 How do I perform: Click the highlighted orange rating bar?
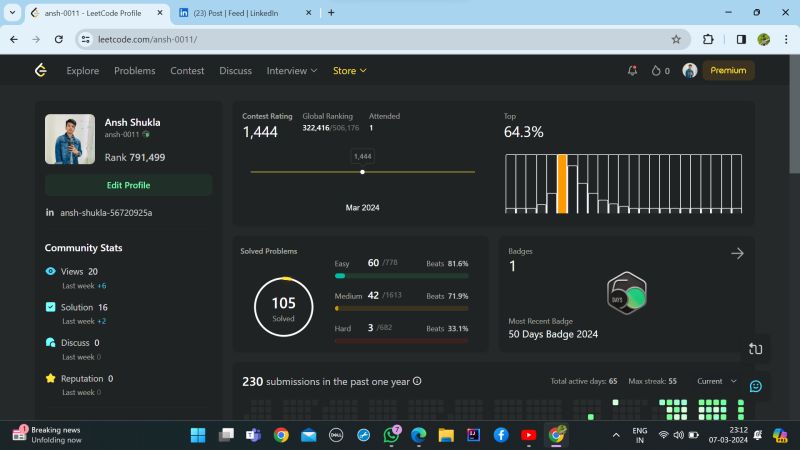(562, 183)
